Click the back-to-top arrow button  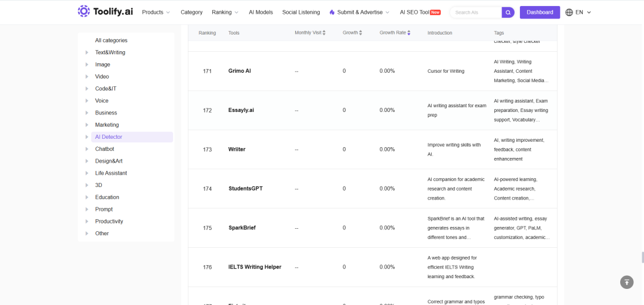[626, 282]
